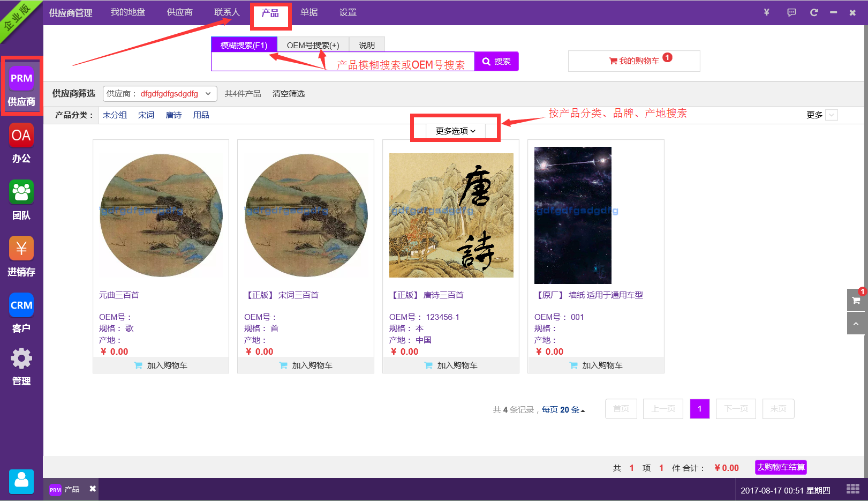This screenshot has width=868, height=501.
Task: Close the PRM 产品 taskbar tab
Action: coord(93,489)
